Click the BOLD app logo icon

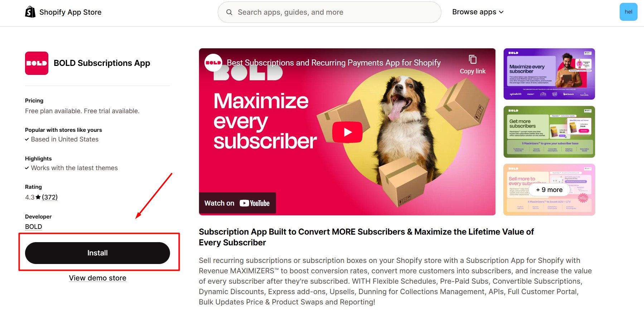(36, 63)
